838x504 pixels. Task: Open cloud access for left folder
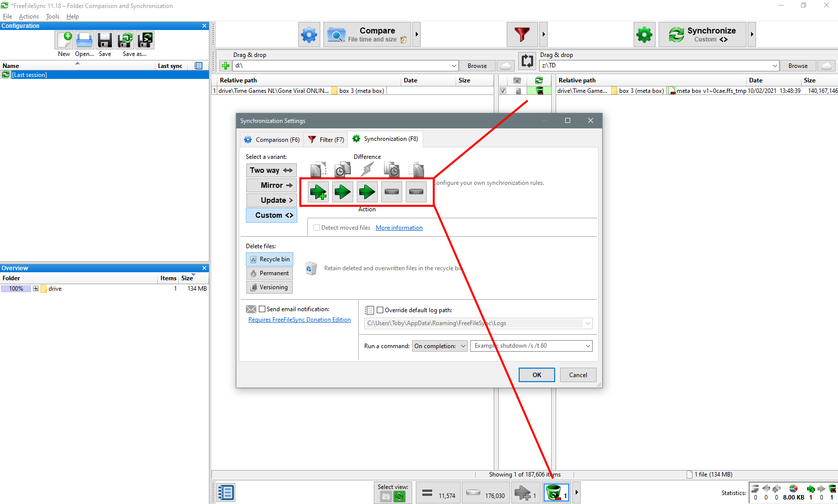coord(506,66)
